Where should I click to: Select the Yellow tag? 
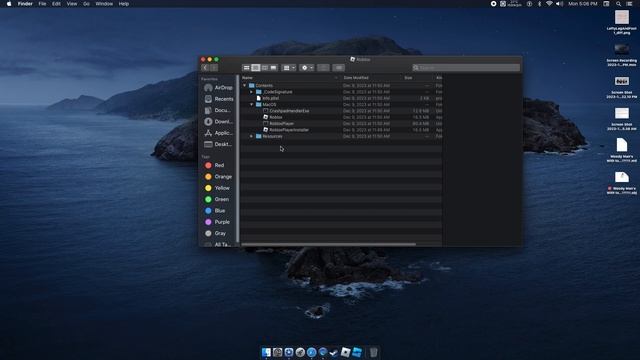pos(218,188)
